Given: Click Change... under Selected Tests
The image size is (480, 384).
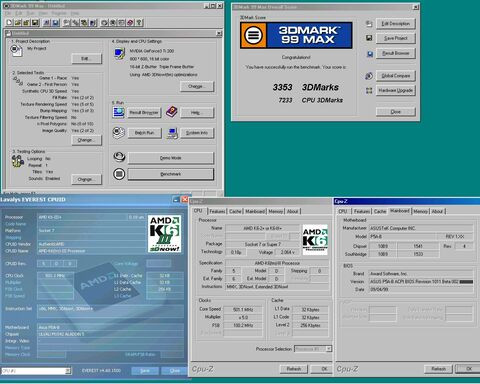Looking at the screenshot, I should click(x=87, y=140).
